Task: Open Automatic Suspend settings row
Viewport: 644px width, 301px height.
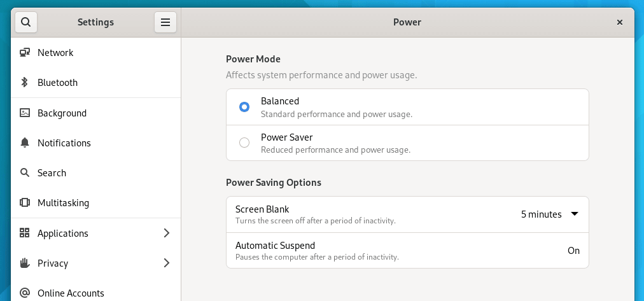Action: [407, 250]
